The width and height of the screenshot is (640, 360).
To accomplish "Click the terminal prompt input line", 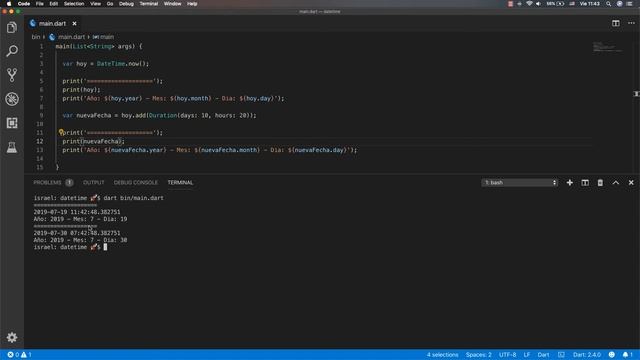I will pyautogui.click(x=70, y=247).
